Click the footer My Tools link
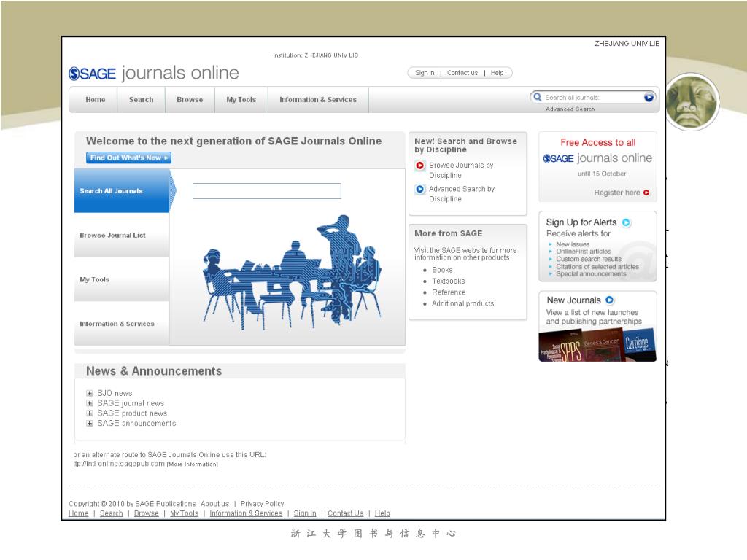This screenshot has width=747, height=560. [x=184, y=513]
